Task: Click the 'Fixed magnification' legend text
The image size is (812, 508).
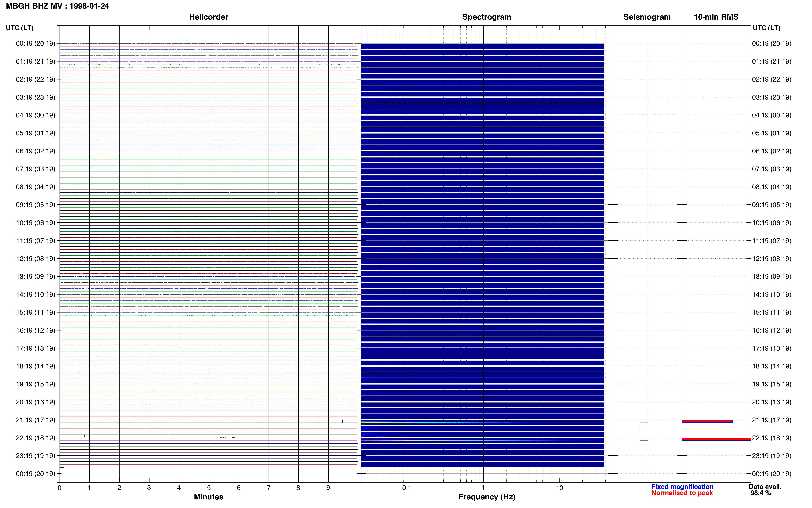Action: coord(682,486)
